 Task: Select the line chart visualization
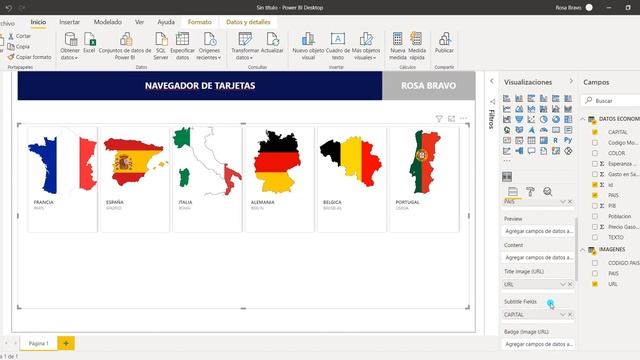(507, 109)
